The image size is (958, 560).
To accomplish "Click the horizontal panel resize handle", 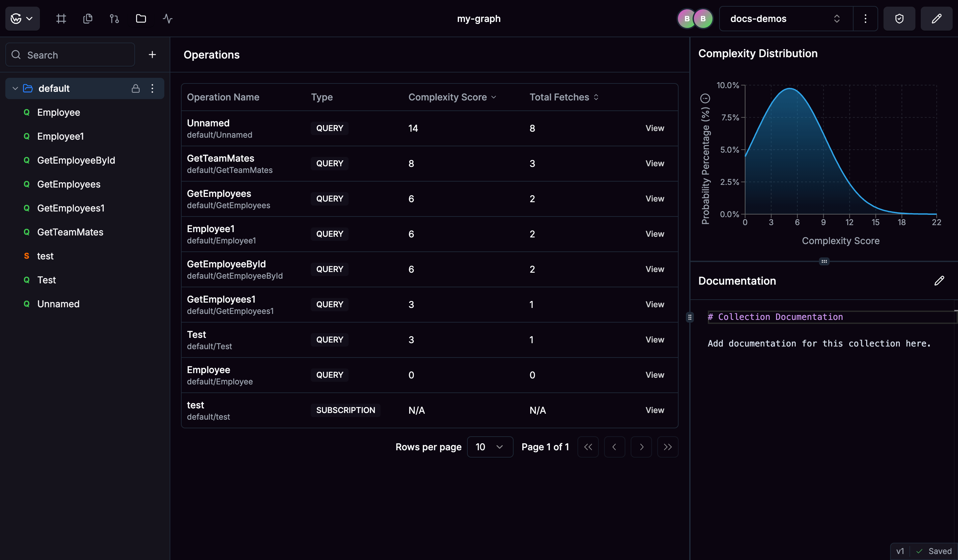I will click(x=824, y=261).
